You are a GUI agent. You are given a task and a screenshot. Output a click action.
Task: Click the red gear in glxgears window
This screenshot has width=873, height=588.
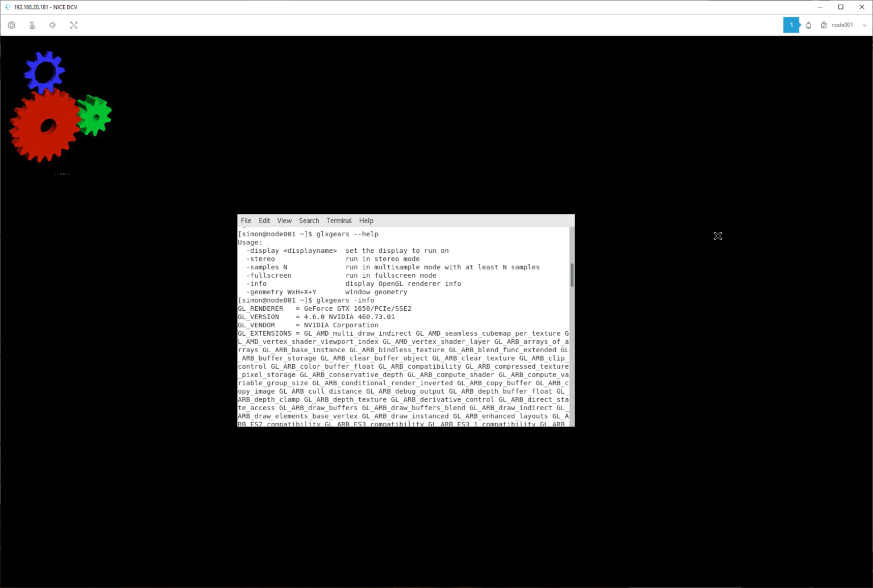point(45,126)
